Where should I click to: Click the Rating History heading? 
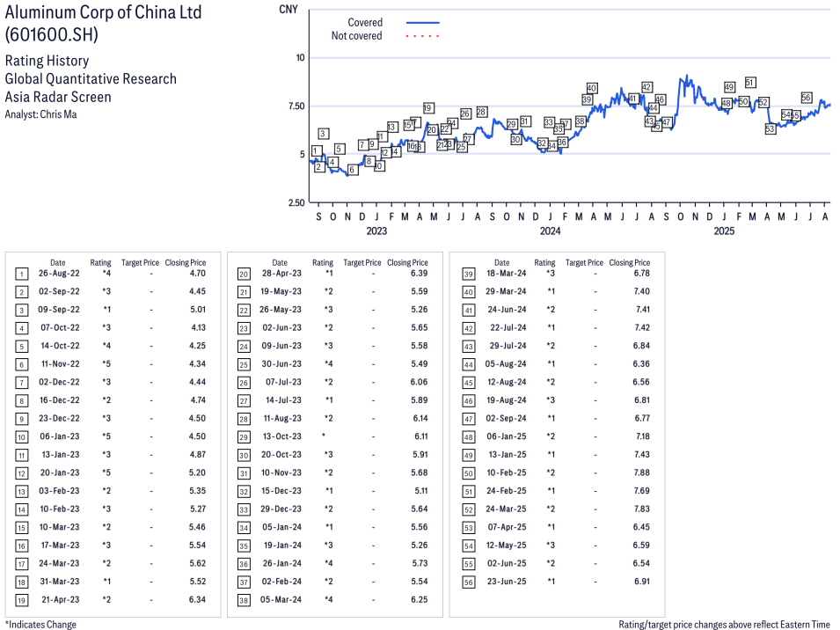(x=47, y=61)
